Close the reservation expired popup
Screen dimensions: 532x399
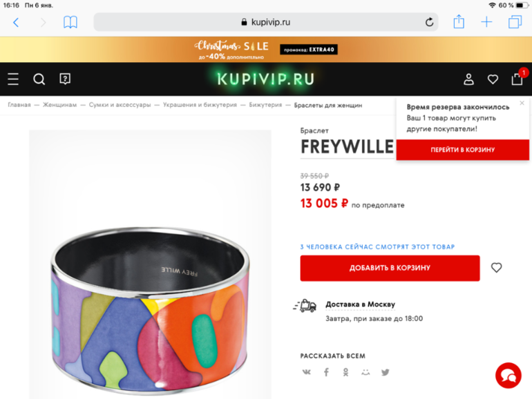[522, 104]
